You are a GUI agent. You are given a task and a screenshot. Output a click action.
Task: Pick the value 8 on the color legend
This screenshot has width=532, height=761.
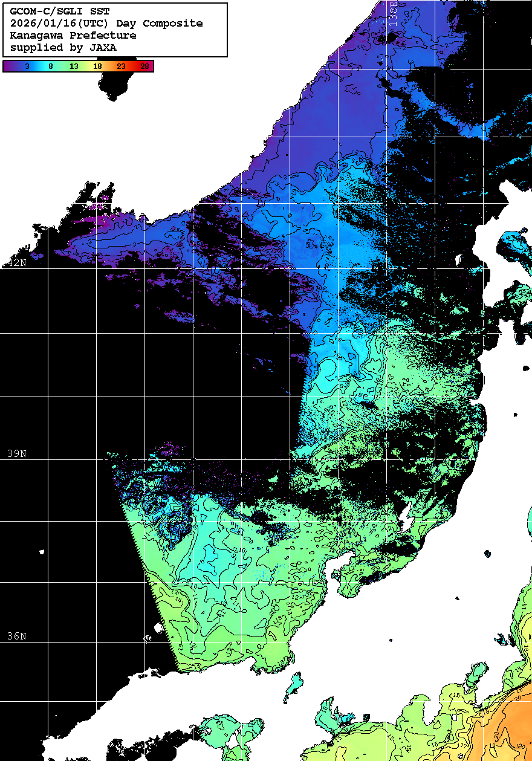click(50, 66)
